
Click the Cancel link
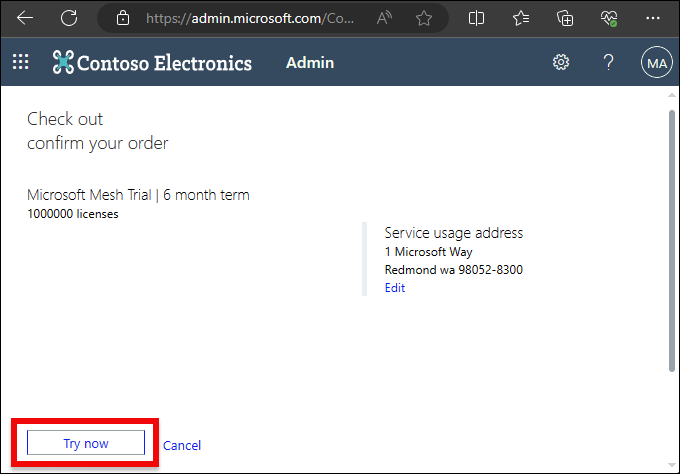[x=182, y=445]
